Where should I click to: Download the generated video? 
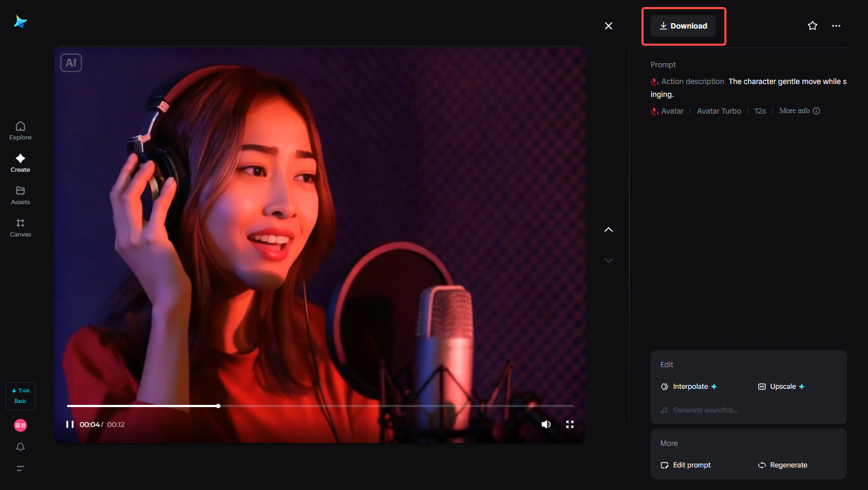coord(683,26)
